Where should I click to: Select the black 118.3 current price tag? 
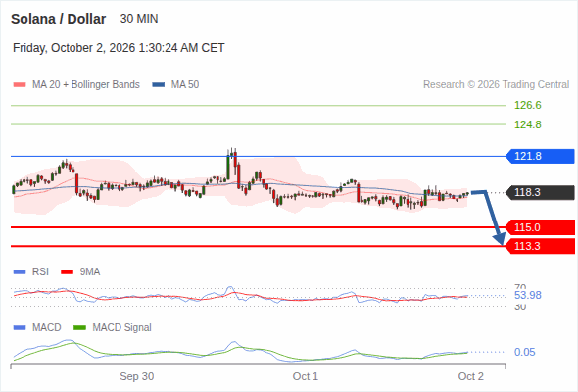pyautogui.click(x=540, y=192)
